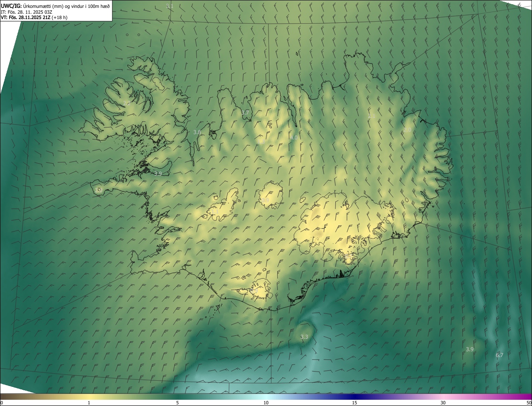The height and width of the screenshot is (406, 532).
Task: Click the dark navy band above the 15 tick
Action: click(355, 396)
